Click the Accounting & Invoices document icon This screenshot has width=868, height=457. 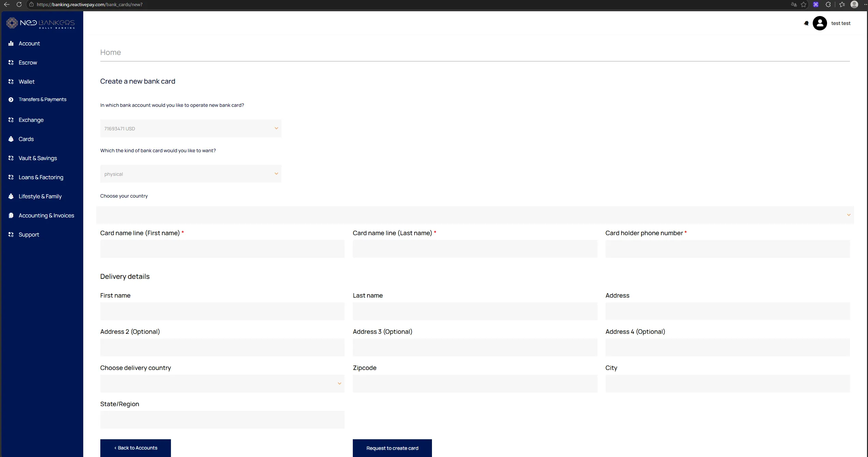pos(11,215)
